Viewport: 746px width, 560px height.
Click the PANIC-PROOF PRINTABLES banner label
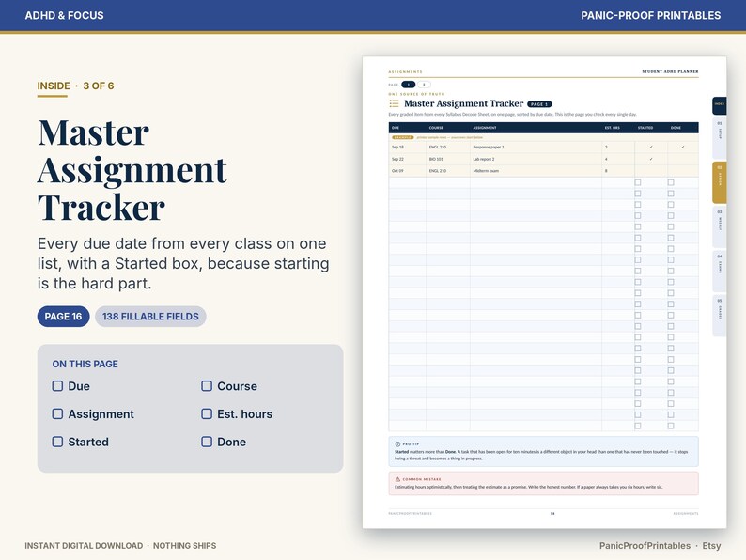(x=650, y=15)
